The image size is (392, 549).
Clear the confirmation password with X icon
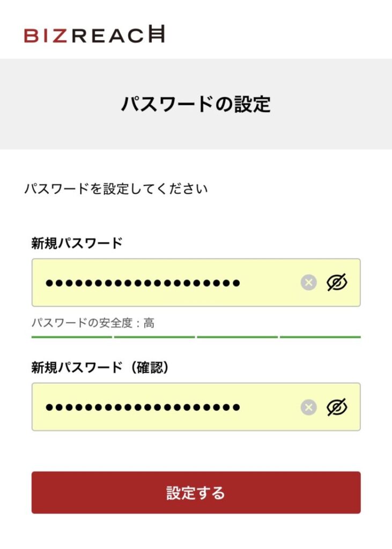[x=308, y=407]
